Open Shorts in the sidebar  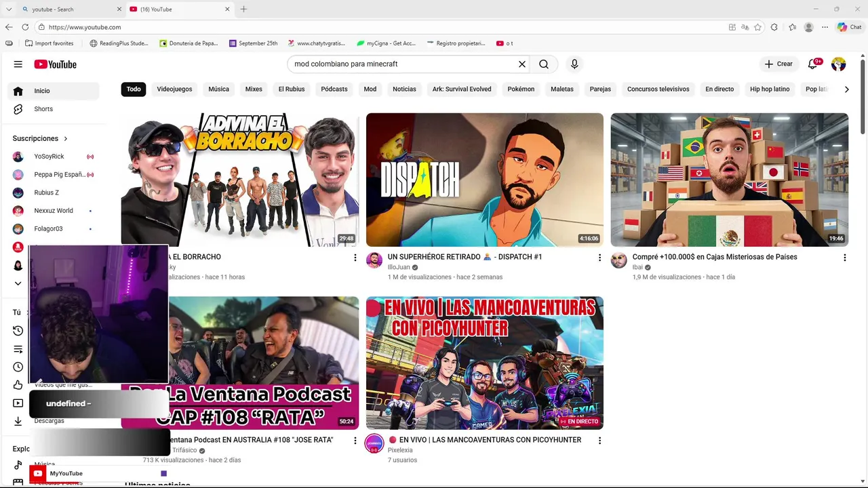(x=54, y=109)
